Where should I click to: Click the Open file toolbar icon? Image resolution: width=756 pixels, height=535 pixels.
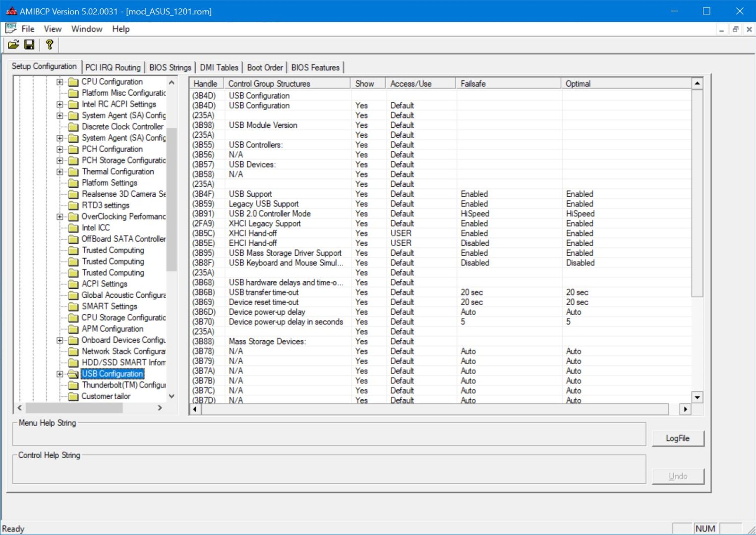click(x=13, y=45)
